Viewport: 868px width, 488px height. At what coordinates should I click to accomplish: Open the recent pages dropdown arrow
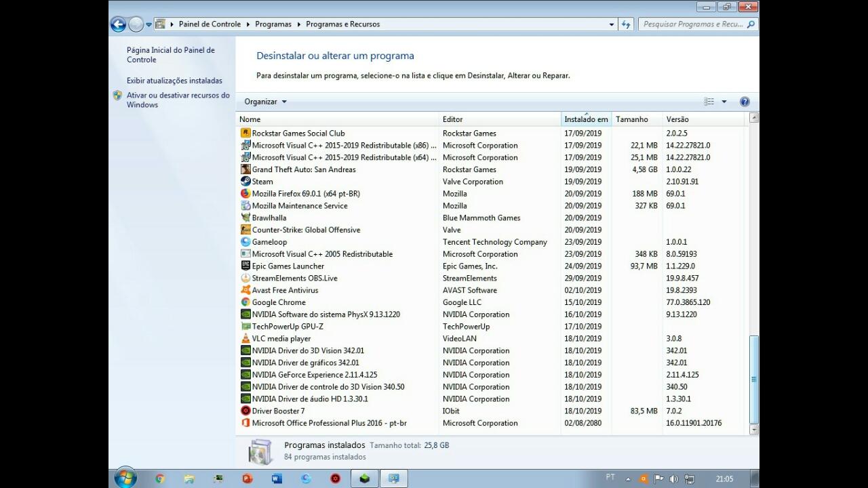(149, 24)
